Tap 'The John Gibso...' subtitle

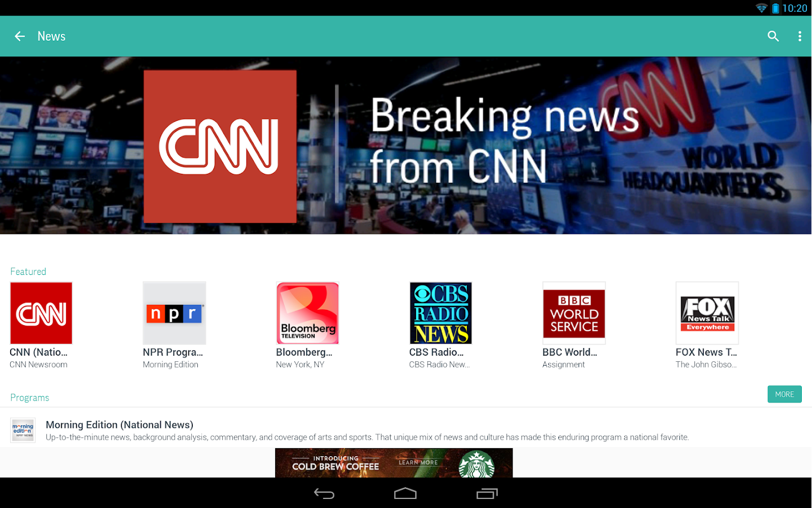(706, 365)
